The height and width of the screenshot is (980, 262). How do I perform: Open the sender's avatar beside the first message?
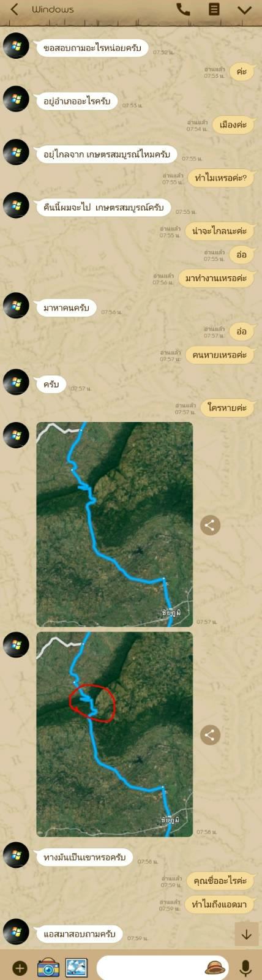pyautogui.click(x=16, y=47)
